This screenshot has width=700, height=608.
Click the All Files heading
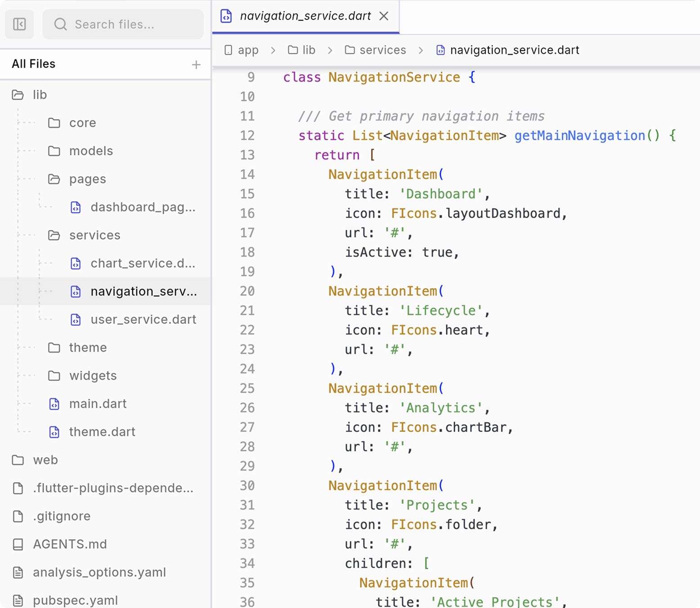[33, 64]
